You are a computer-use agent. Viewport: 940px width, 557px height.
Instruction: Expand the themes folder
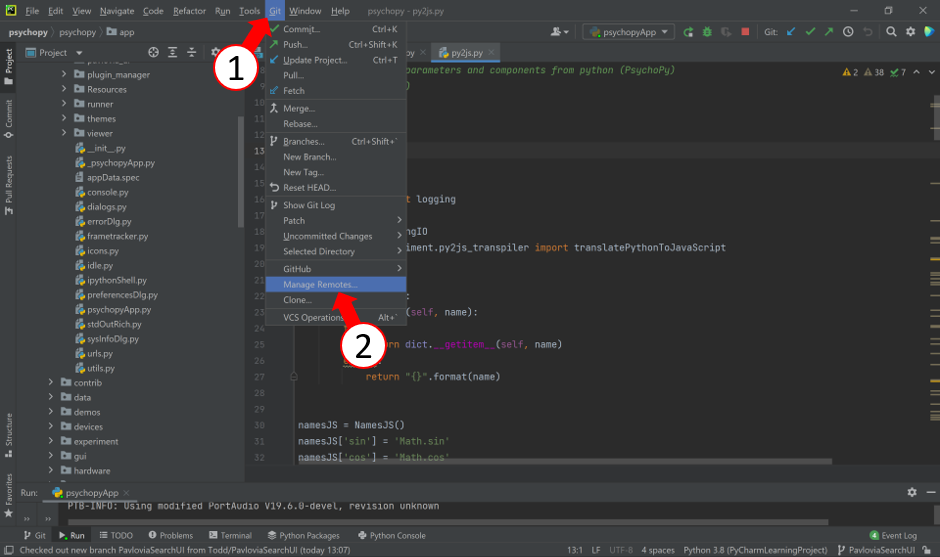click(64, 119)
